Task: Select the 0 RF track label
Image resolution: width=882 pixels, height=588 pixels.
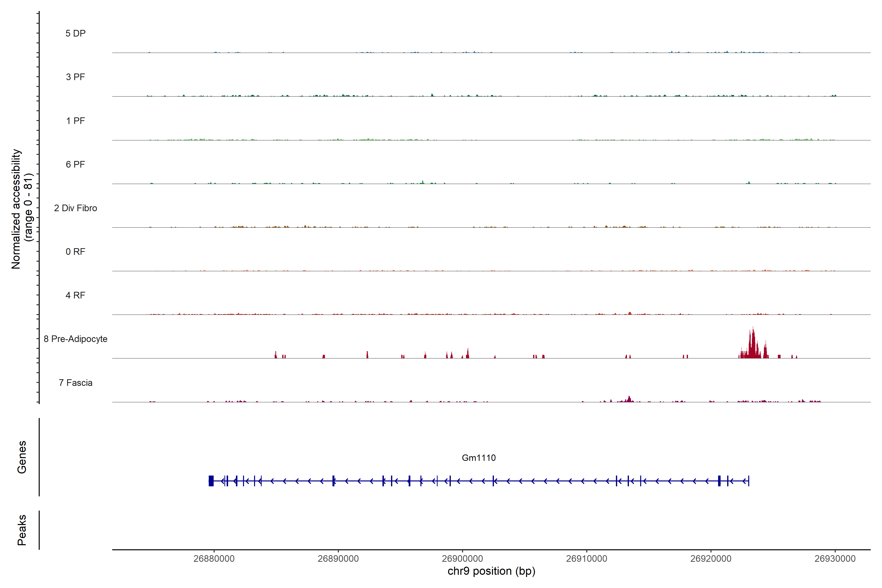Action: (x=75, y=252)
